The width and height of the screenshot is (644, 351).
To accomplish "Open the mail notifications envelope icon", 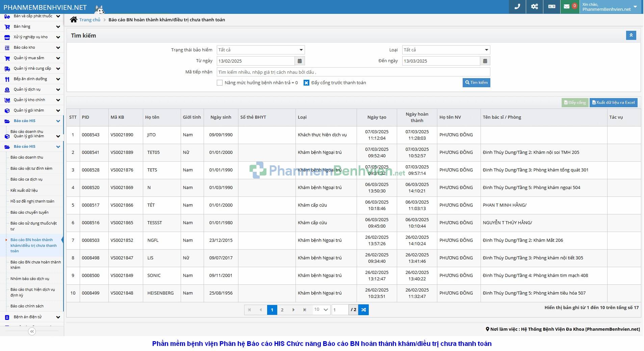I will tap(567, 6).
